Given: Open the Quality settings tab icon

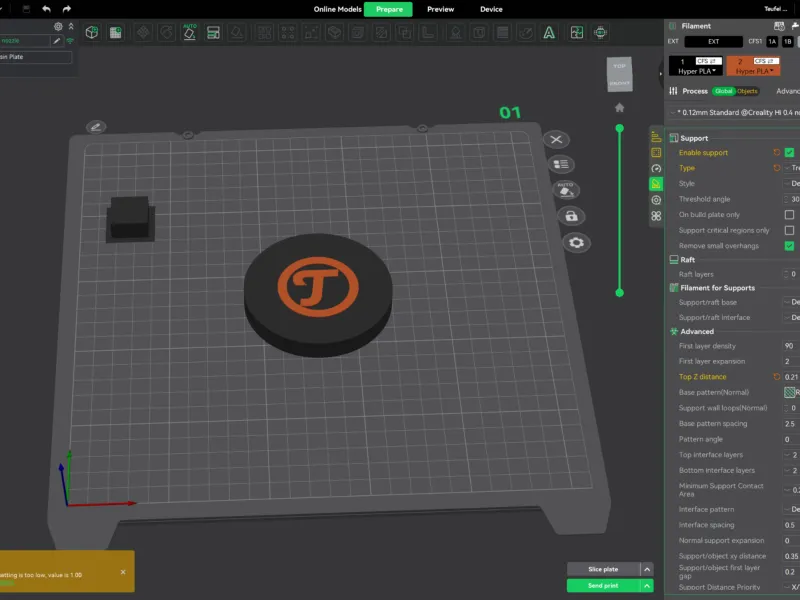Looking at the screenshot, I should (656, 137).
